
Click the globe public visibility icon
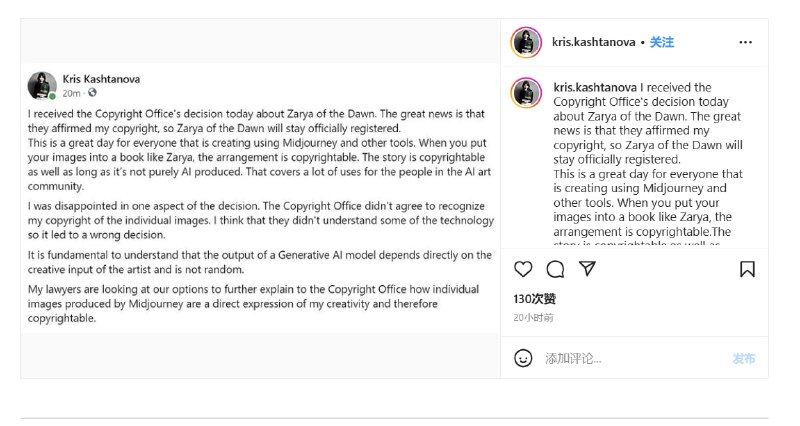coord(92,92)
